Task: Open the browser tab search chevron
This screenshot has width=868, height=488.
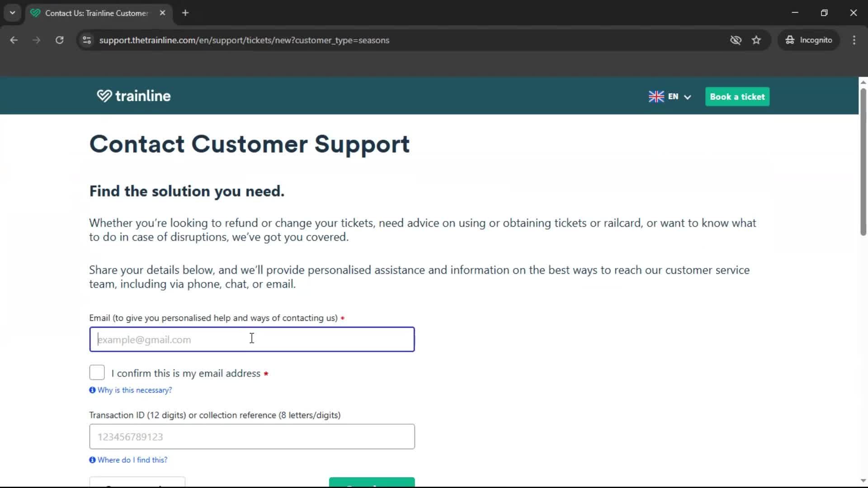Action: tap(13, 13)
